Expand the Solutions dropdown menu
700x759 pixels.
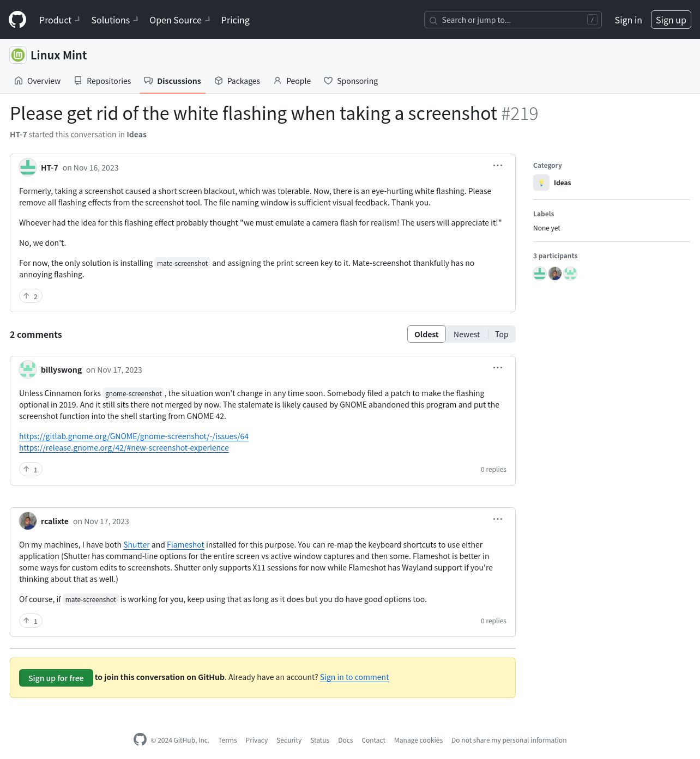point(114,20)
